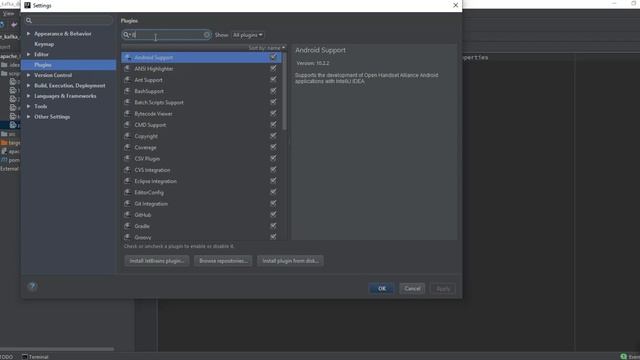Image resolution: width=640 pixels, height=360 pixels.
Task: Click the GitHub plugin icon
Action: click(x=127, y=215)
